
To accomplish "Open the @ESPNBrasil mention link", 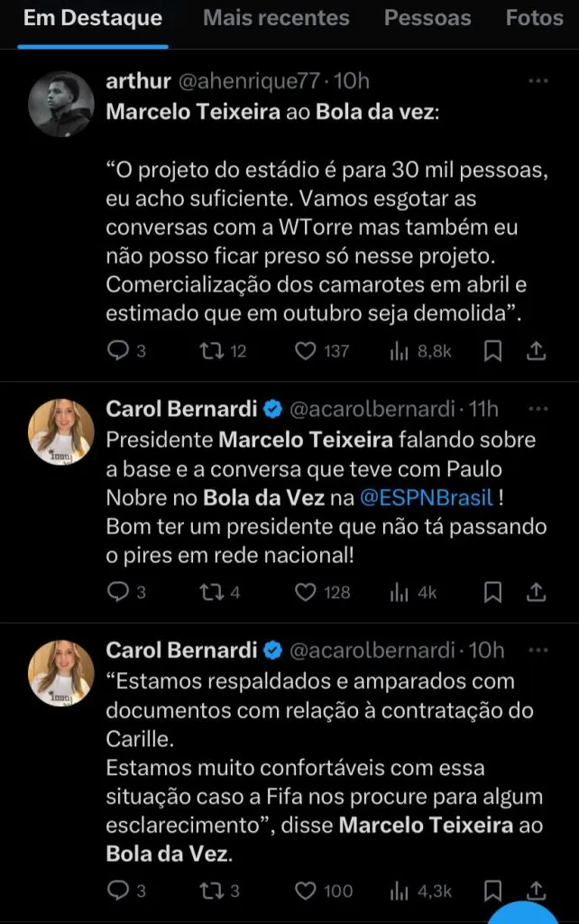I will click(418, 497).
